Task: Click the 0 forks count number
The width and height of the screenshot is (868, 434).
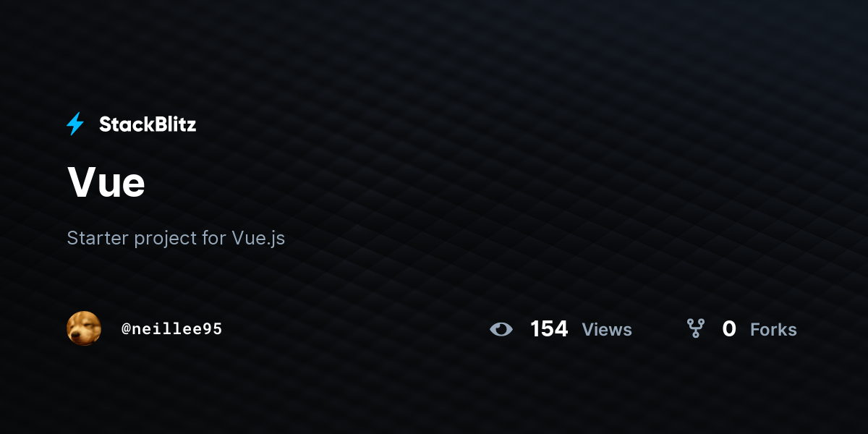Action: tap(729, 329)
